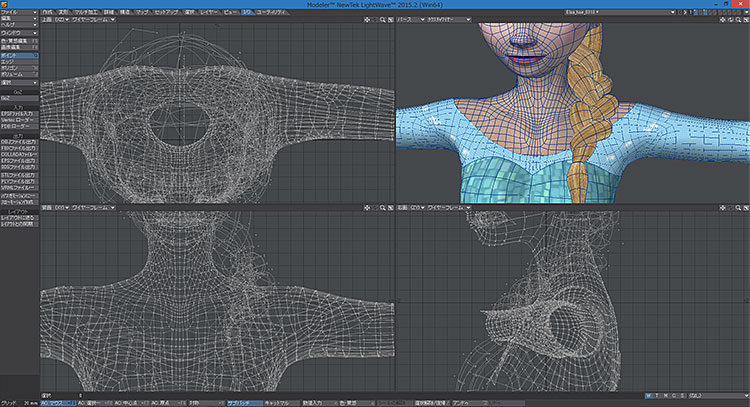750x407 pixels.
Task: Maximize the top wireframe viewport
Action: click(x=390, y=20)
